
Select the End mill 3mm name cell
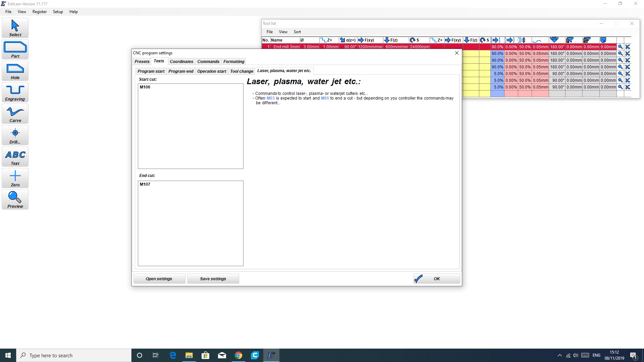click(x=285, y=47)
